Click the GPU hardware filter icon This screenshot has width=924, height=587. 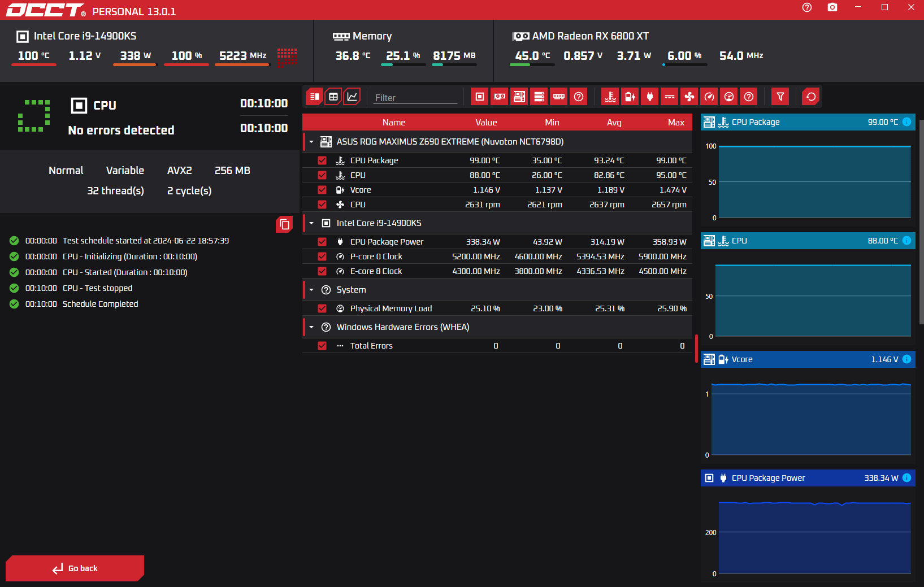(500, 97)
